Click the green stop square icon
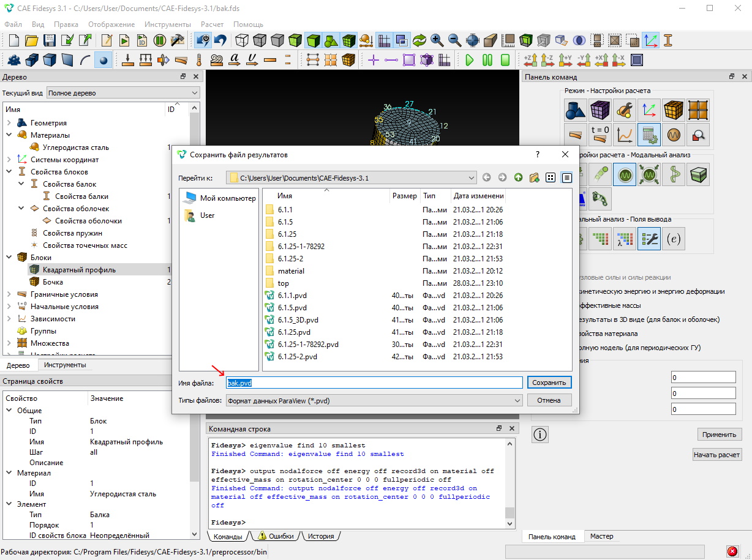The height and width of the screenshot is (560, 752). [505, 60]
